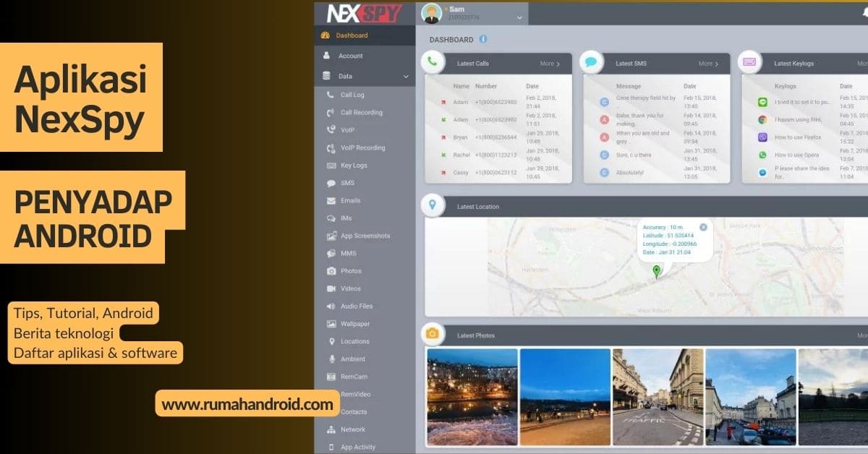Open the Dashboard gauge icon in sidebar
868x454 pixels.
(325, 35)
